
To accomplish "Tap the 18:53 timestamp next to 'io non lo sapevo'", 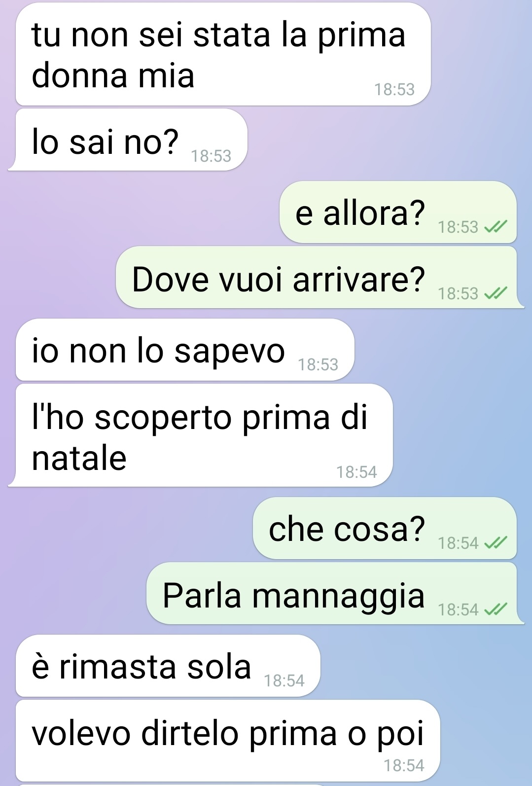I will click(x=318, y=364).
